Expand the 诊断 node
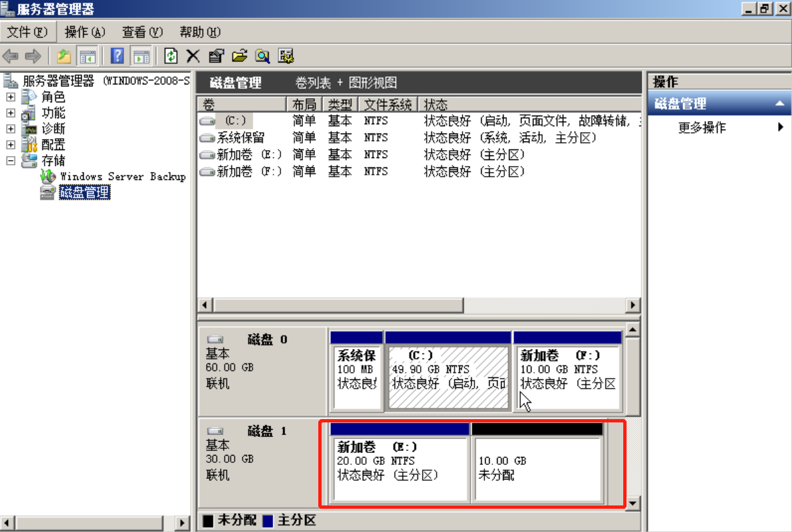 click(11, 129)
